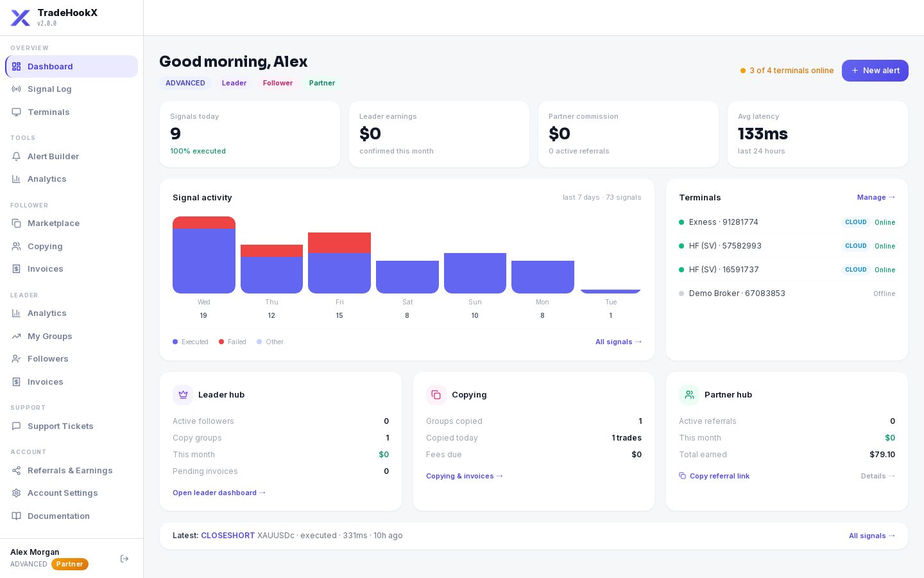Image resolution: width=924 pixels, height=578 pixels.
Task: Click the logout icon beside Alex Morgan
Action: (124, 559)
